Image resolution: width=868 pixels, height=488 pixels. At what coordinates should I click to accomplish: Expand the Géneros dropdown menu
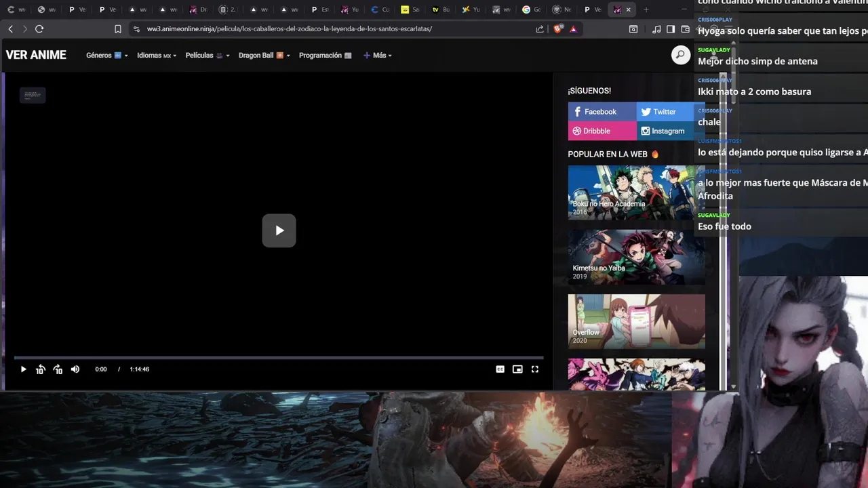pos(107,56)
